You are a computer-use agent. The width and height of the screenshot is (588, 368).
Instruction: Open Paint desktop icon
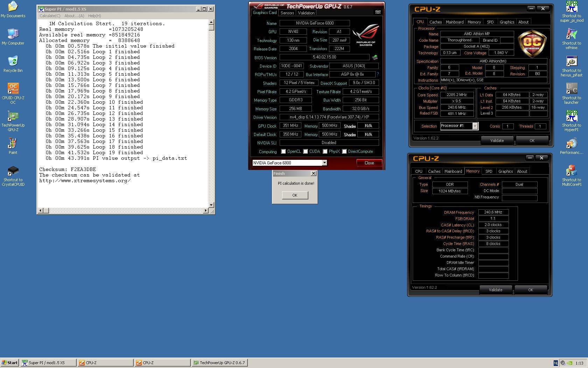click(x=13, y=146)
